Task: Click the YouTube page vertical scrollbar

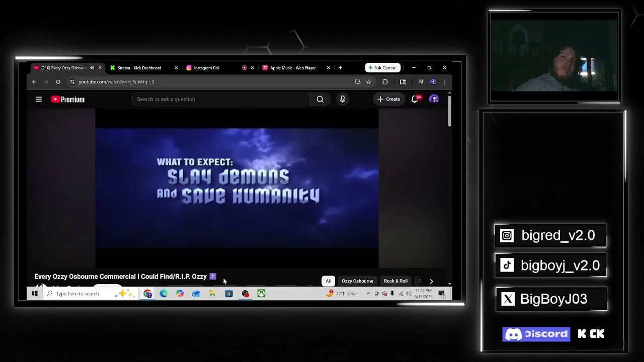Action: [449, 111]
